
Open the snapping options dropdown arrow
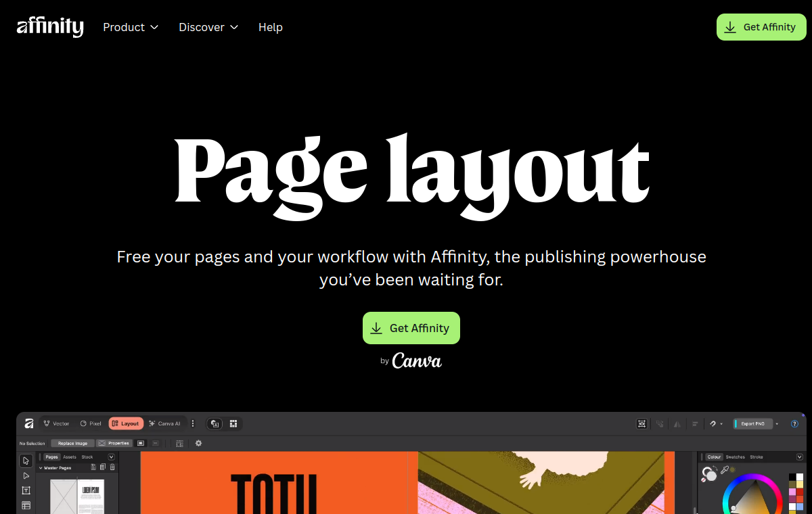pos(721,424)
